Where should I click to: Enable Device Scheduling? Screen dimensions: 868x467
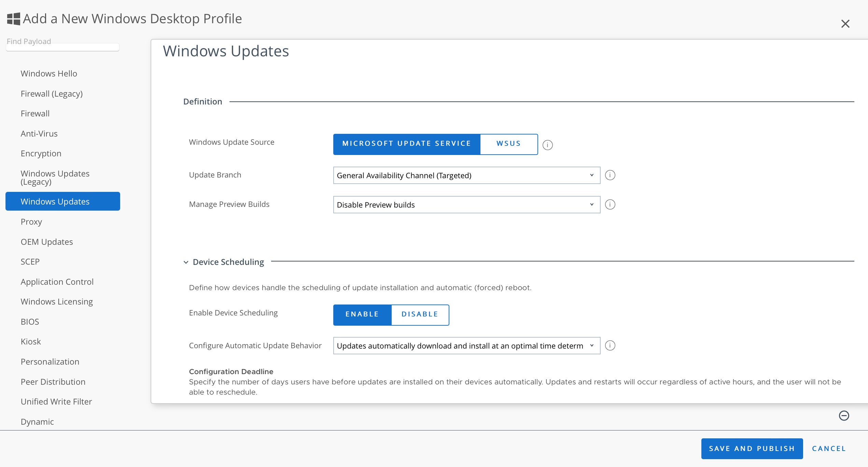(362, 314)
